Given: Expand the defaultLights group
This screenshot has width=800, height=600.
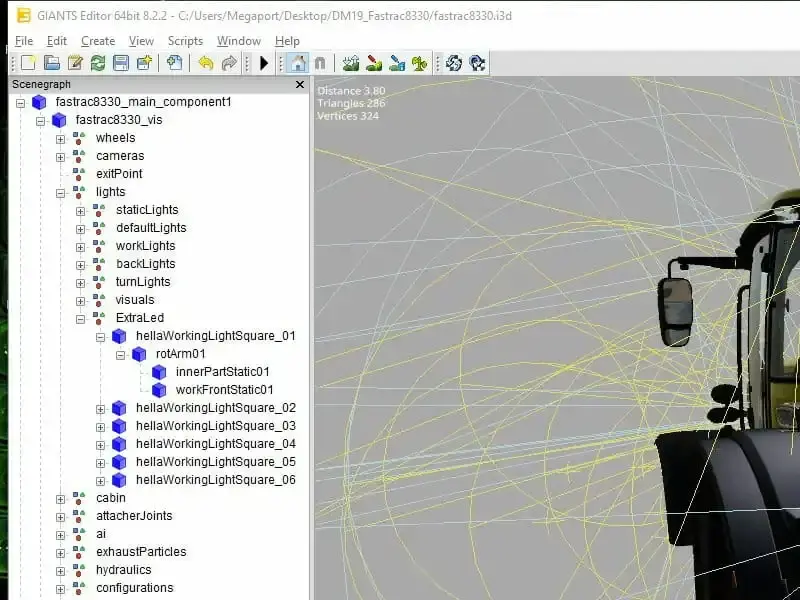Looking at the screenshot, I should 80,229.
